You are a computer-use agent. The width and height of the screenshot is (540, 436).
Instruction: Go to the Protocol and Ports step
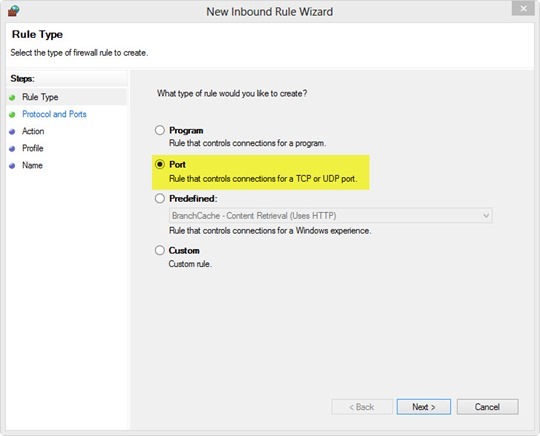point(54,114)
